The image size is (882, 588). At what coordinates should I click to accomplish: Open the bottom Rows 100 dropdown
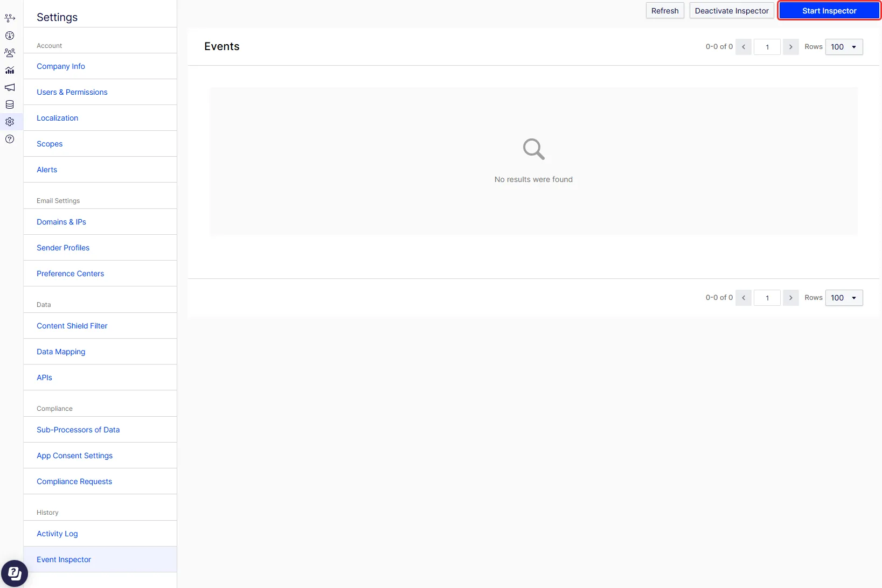coord(844,298)
